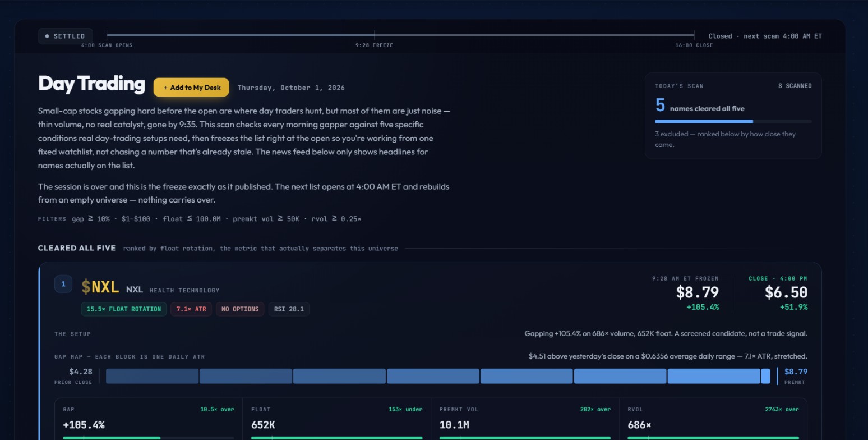The height and width of the screenshot is (440, 868).
Task: Click the date Thursday, October 1, 2026
Action: (291, 88)
